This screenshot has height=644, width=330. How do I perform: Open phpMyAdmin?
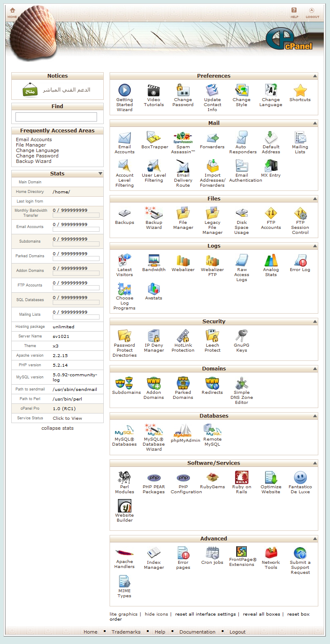(183, 430)
